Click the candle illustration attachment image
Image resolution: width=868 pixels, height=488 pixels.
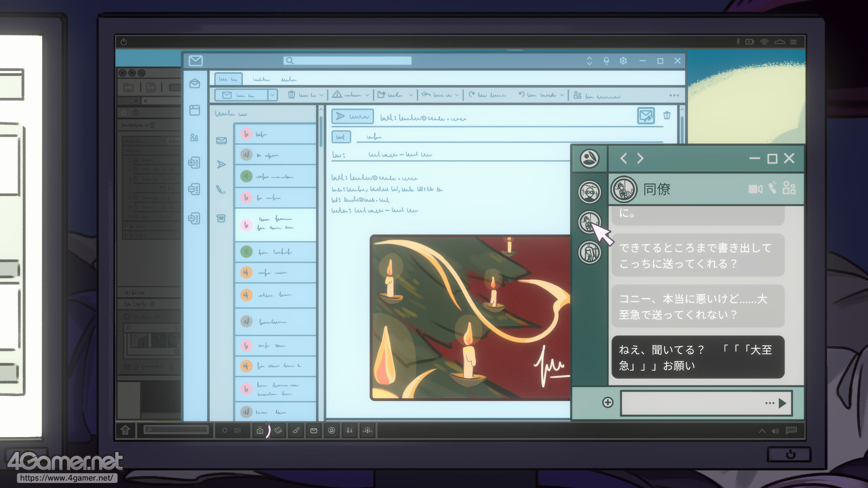point(470,317)
